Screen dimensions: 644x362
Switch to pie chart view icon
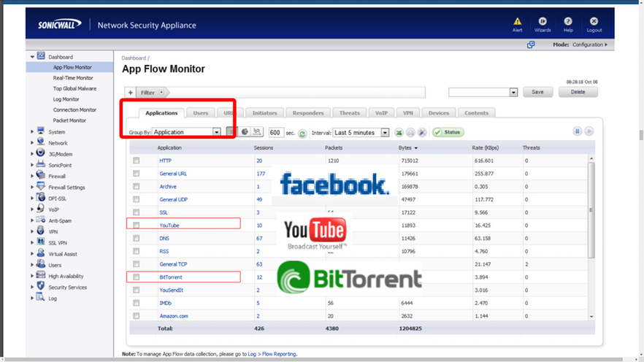coord(245,132)
